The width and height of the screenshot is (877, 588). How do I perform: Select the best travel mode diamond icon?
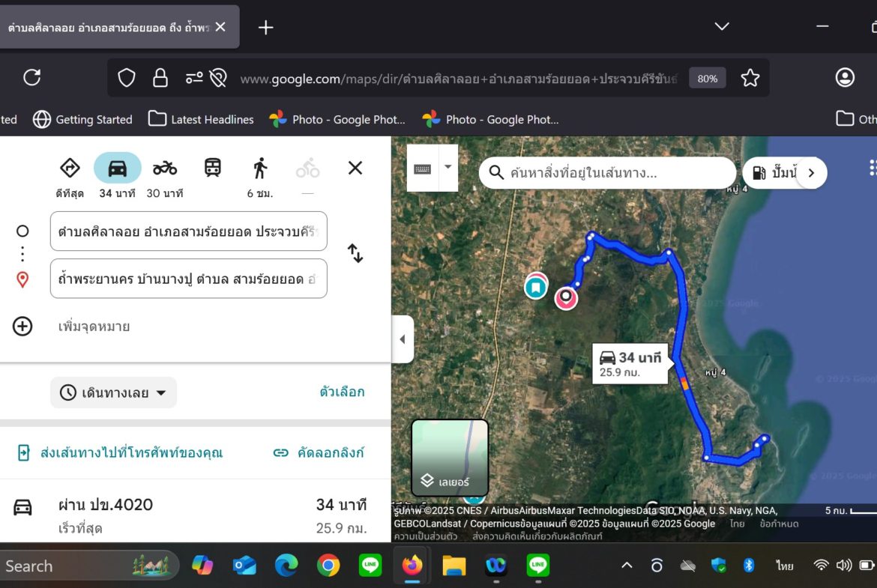click(x=70, y=168)
